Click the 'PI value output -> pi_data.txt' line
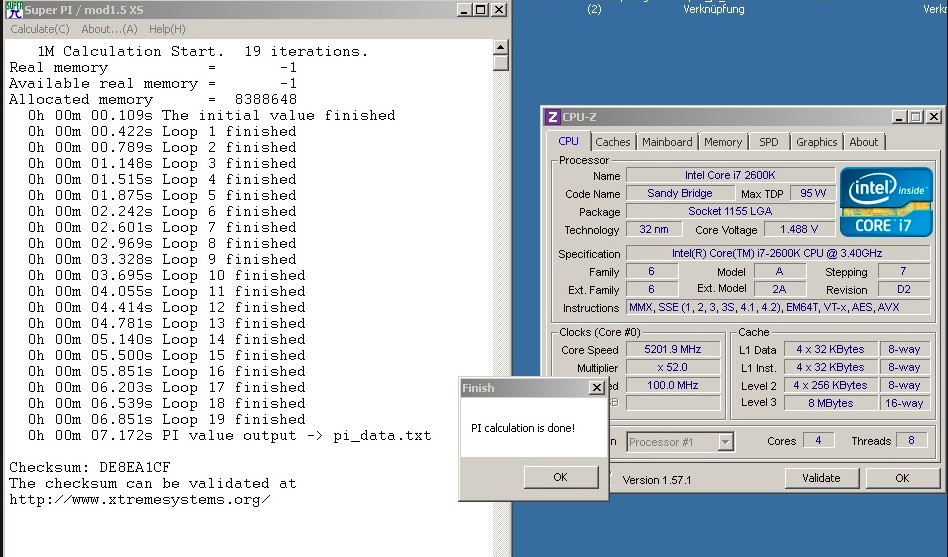 pyautogui.click(x=230, y=435)
